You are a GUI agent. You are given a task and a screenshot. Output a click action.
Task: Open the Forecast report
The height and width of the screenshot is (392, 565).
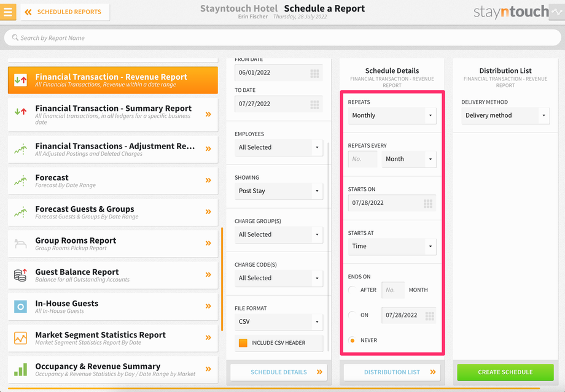pyautogui.click(x=113, y=181)
